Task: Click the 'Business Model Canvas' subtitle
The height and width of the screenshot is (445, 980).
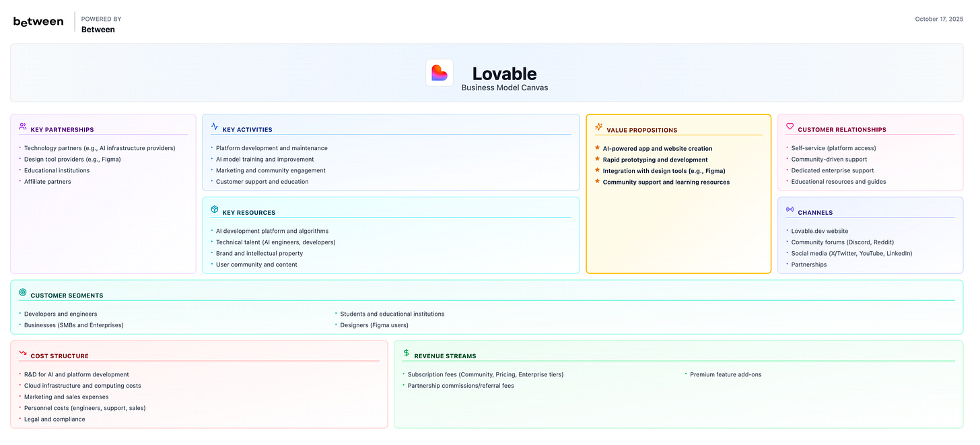Action: coord(504,88)
